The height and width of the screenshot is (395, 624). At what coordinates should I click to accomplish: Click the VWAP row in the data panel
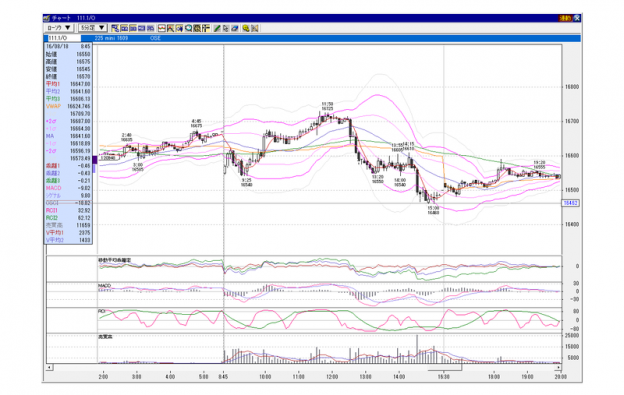[68, 106]
